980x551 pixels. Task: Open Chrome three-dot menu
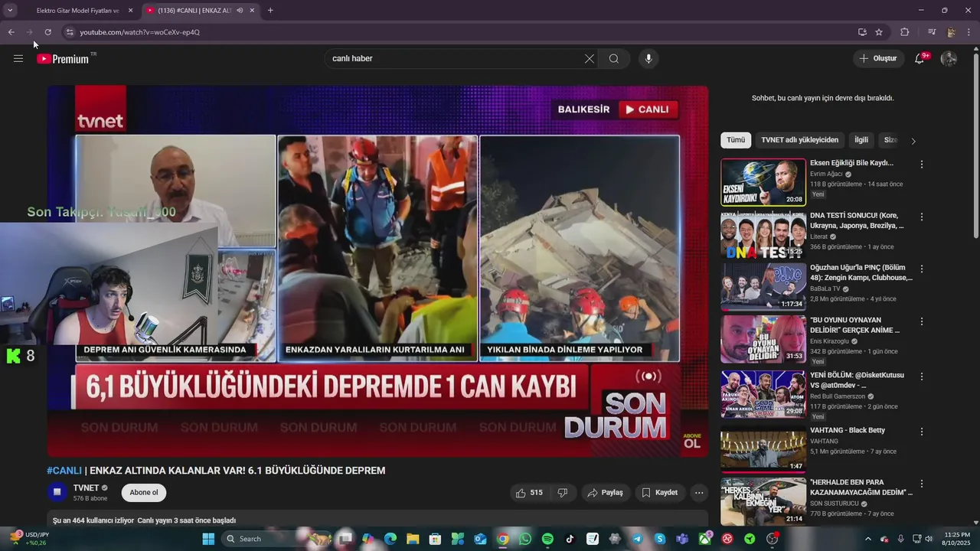point(969,32)
